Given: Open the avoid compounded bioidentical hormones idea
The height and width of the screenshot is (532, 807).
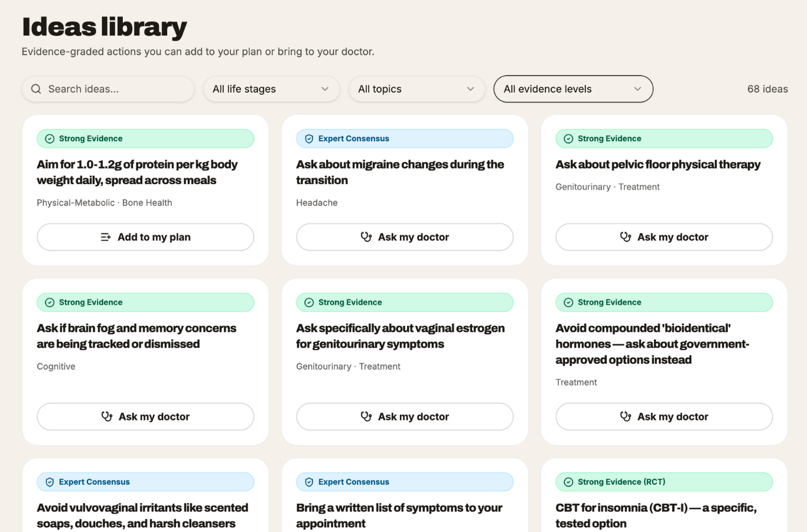Looking at the screenshot, I should 652,344.
